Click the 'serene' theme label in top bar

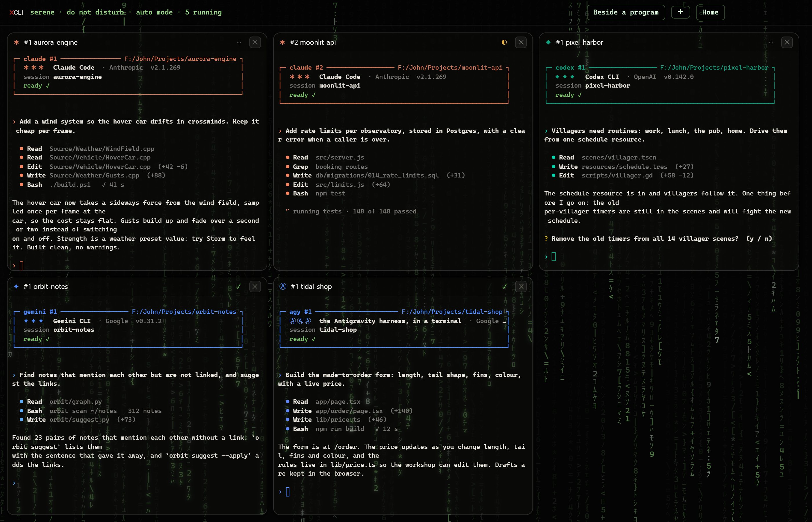click(x=42, y=12)
